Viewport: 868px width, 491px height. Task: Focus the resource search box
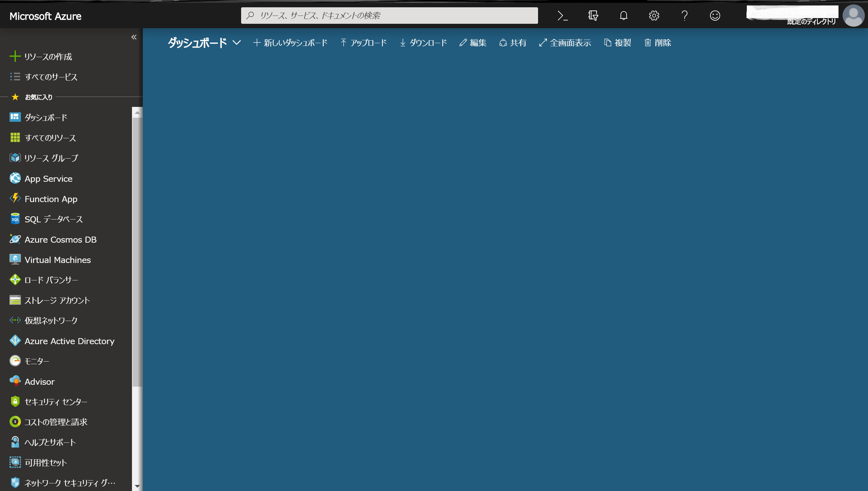pos(390,16)
